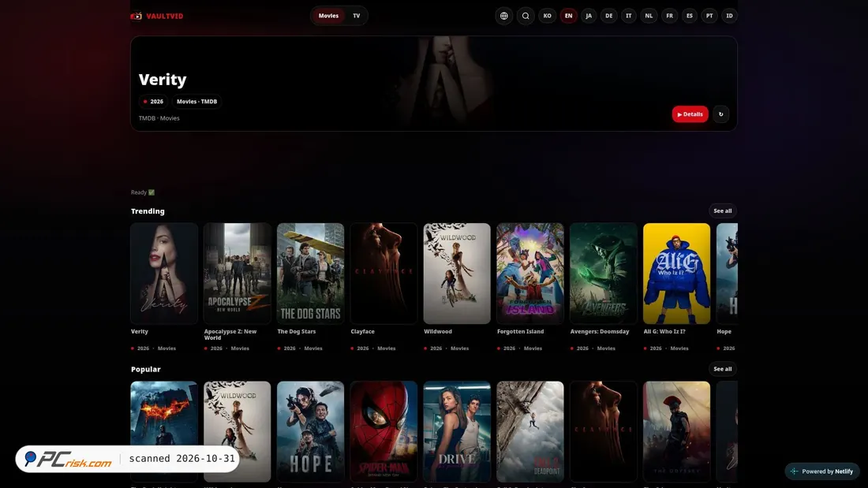
Task: Open the globe language icon
Action: pyautogui.click(x=503, y=16)
